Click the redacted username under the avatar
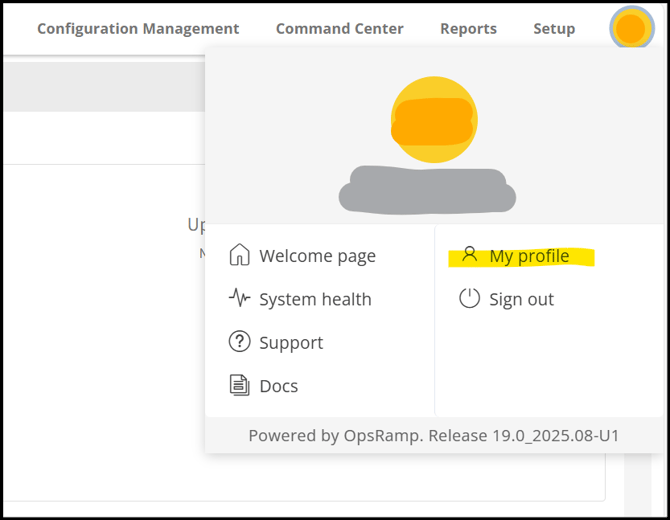Screen dimensions: 670x520 click(427, 190)
